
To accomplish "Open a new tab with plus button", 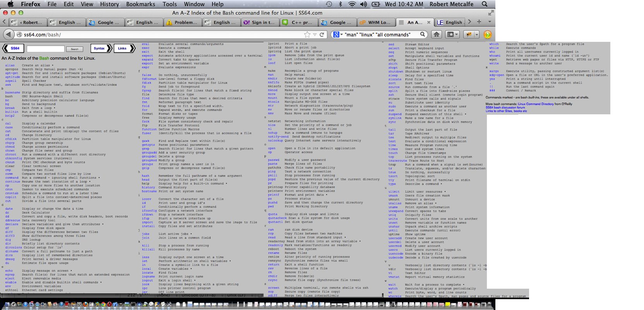I will point(479,22).
